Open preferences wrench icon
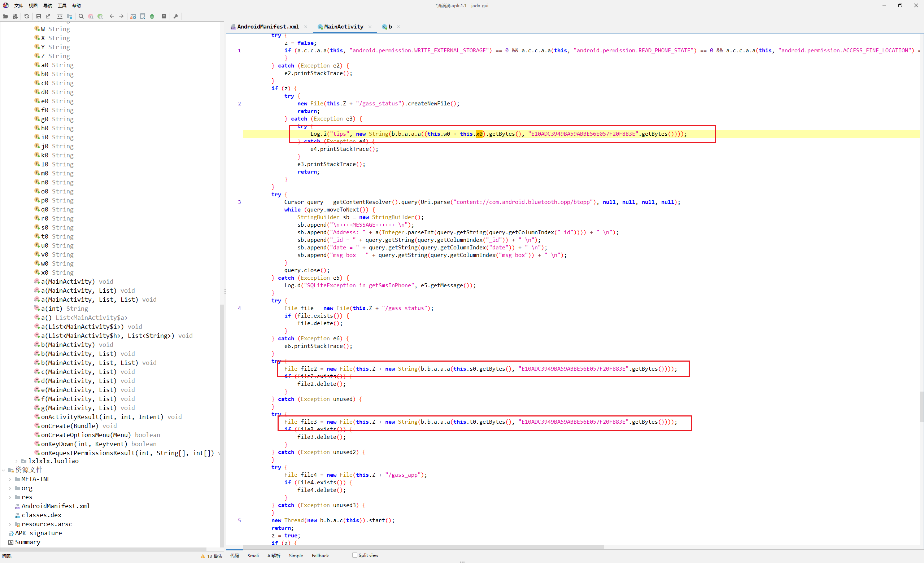Screen dimensions: 924x563 click(x=176, y=16)
